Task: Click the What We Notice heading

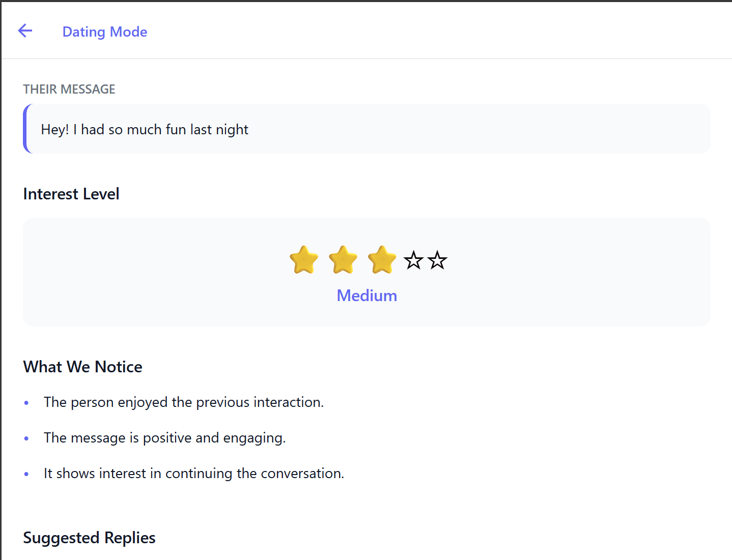Action: pyautogui.click(x=82, y=367)
